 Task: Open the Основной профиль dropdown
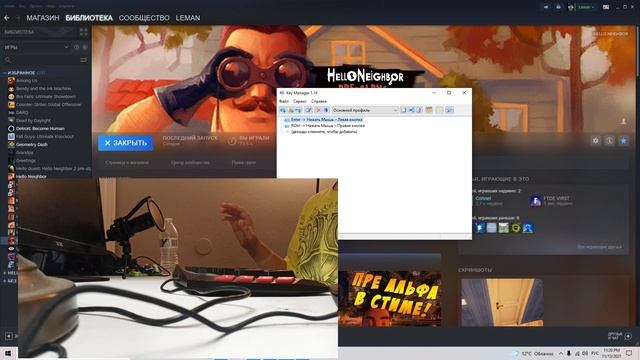[365, 110]
